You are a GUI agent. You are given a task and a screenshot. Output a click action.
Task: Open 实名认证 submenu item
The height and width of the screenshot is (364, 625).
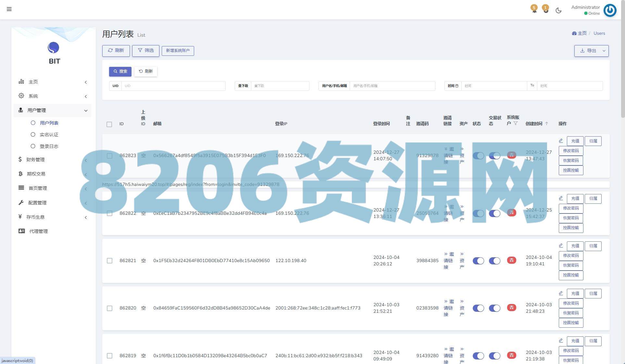point(49,135)
